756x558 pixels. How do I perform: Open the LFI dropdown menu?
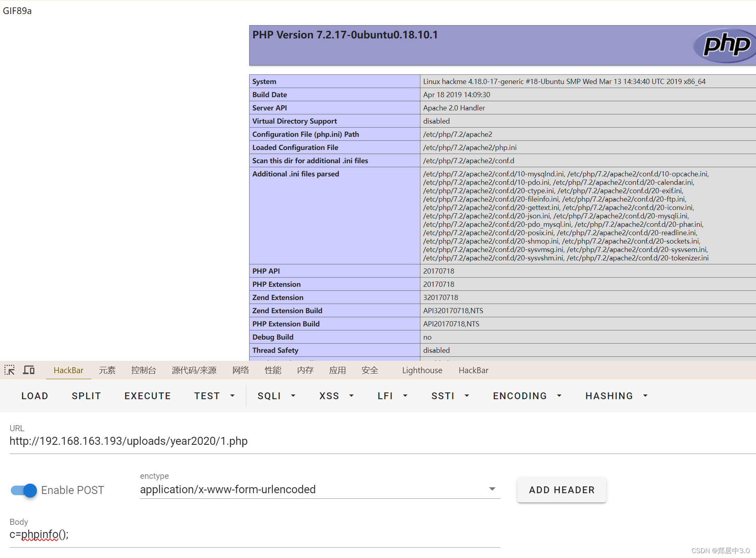[x=405, y=396]
